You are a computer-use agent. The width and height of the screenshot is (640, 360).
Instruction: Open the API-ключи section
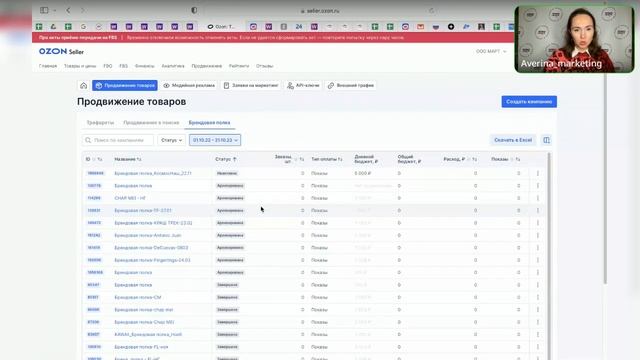303,85
